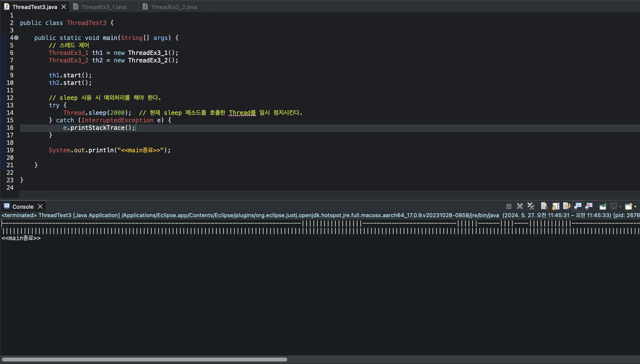Toggle Show Console on Standard Error change
The image size is (640, 364).
pyautogui.click(x=589, y=206)
